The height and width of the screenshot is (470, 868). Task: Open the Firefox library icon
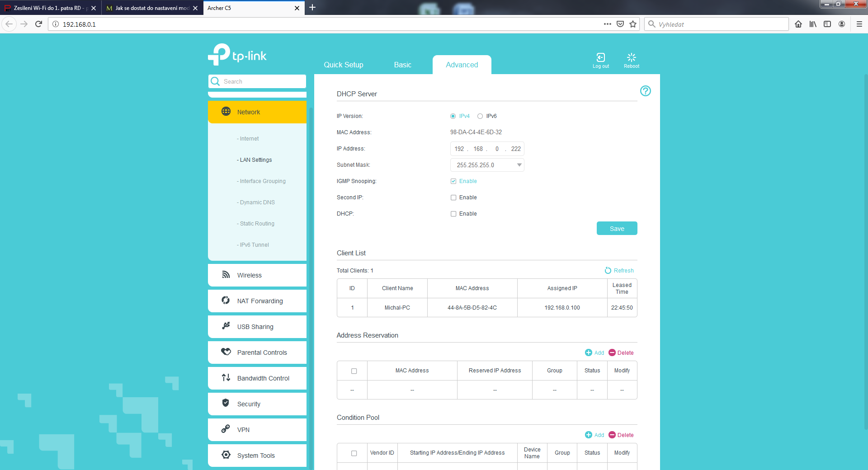(813, 24)
